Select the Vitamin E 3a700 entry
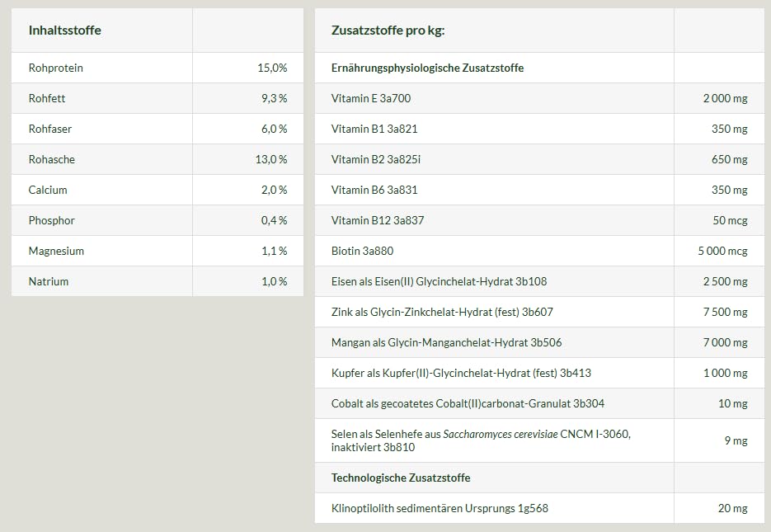The image size is (771, 532). click(371, 98)
